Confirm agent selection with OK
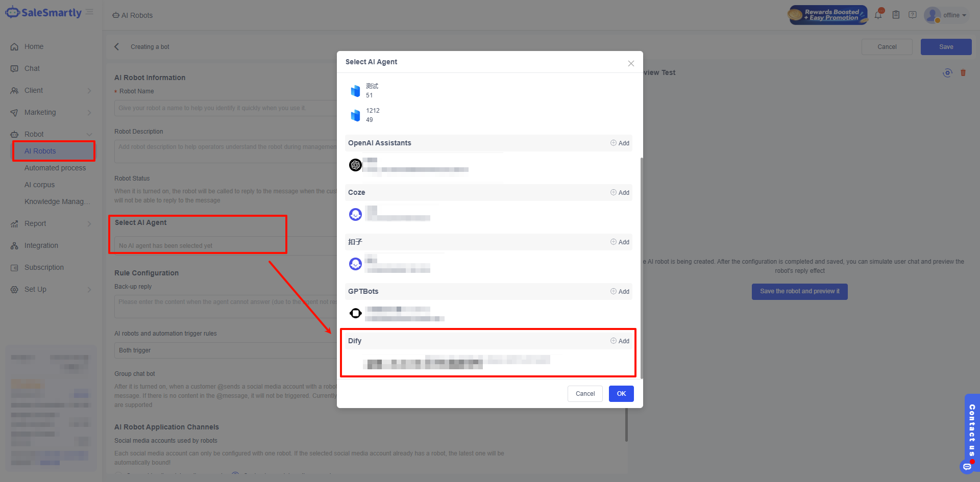The height and width of the screenshot is (482, 980). (x=621, y=394)
